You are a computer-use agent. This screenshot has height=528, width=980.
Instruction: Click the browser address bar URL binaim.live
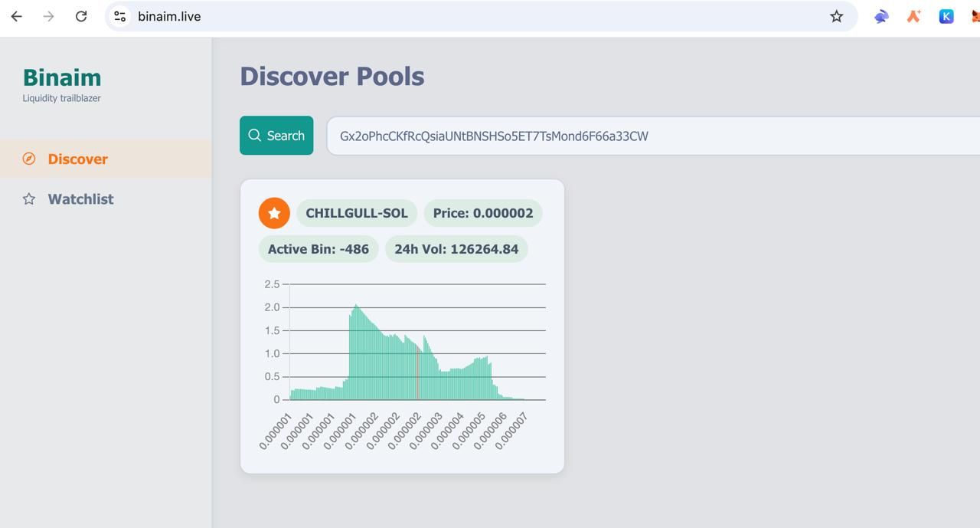[x=169, y=16]
